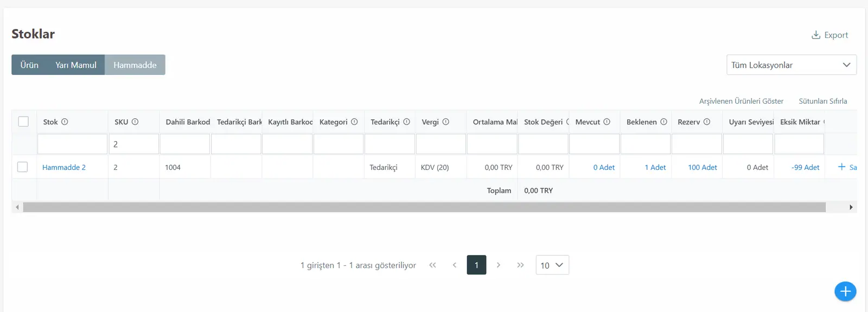Click the info icon beside Rezerv header
The width and height of the screenshot is (868, 312).
pyautogui.click(x=707, y=122)
